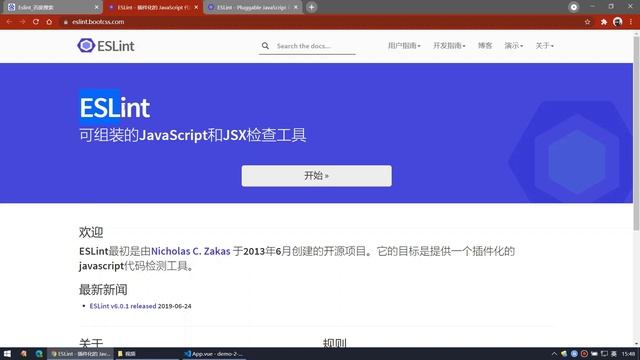Click the 欢迎 heading
The height and width of the screenshot is (360, 640).
pyautogui.click(x=91, y=232)
